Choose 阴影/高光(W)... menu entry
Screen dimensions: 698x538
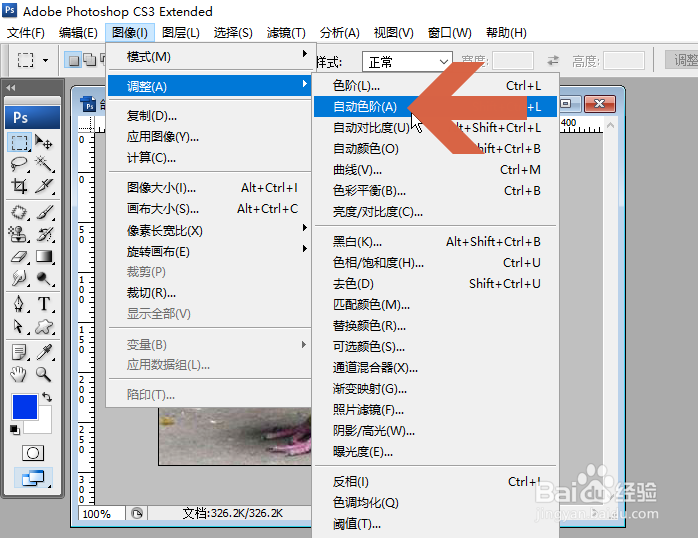tap(435, 430)
